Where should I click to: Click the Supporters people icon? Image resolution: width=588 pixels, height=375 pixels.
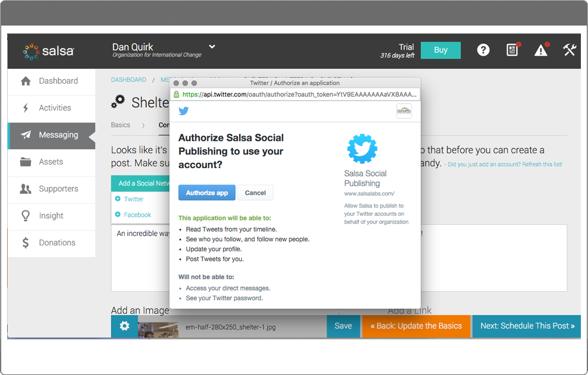26,189
